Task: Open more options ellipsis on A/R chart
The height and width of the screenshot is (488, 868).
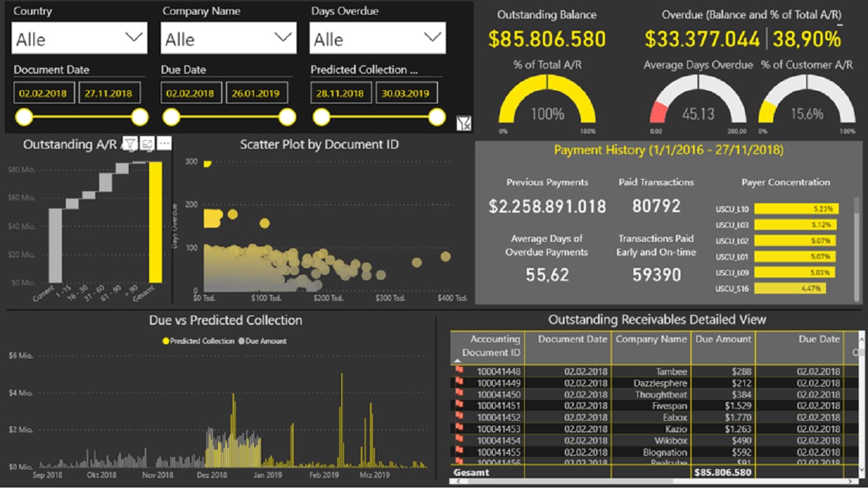Action: [x=164, y=143]
